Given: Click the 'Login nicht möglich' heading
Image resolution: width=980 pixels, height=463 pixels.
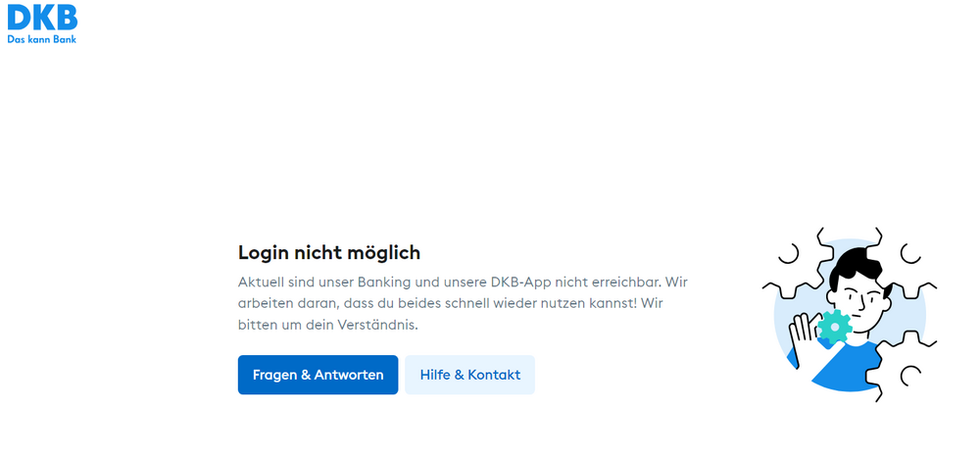Looking at the screenshot, I should click(329, 253).
